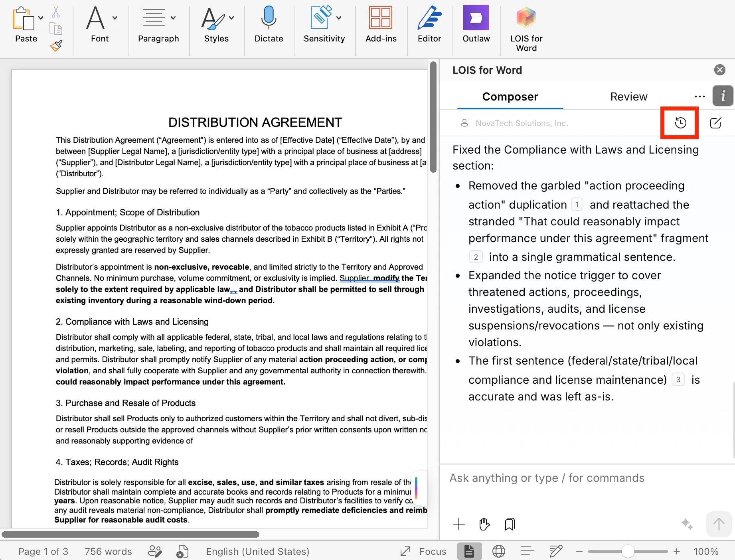
Task: Switch to Web Layout view
Action: 498,551
